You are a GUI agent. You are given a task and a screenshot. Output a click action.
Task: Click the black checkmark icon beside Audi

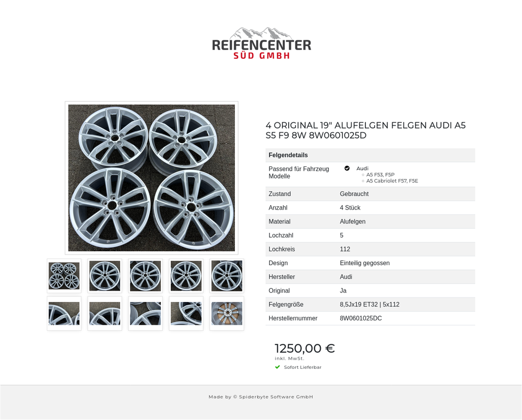coord(347,168)
